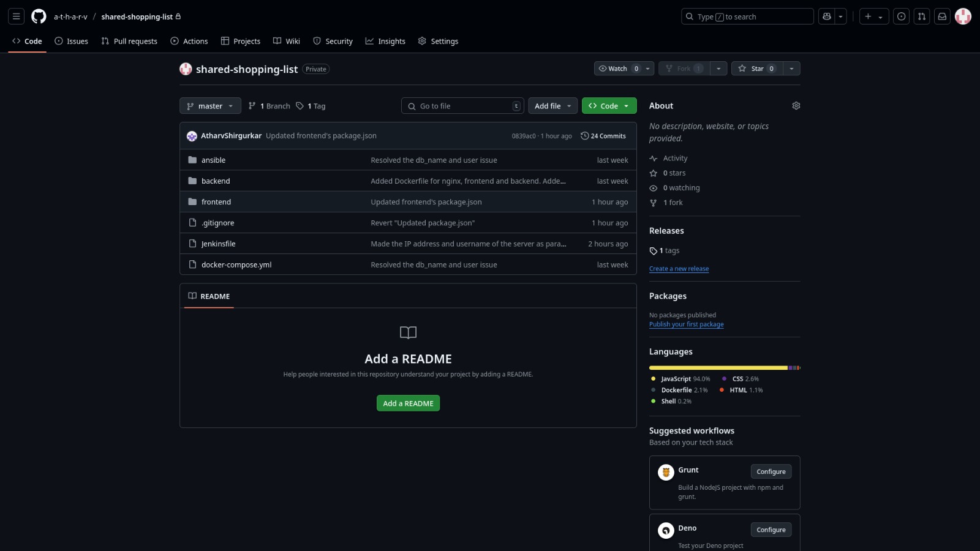Viewport: 980px width, 551px height.
Task: Open Copilot chat icon in header
Action: [x=827, y=17]
